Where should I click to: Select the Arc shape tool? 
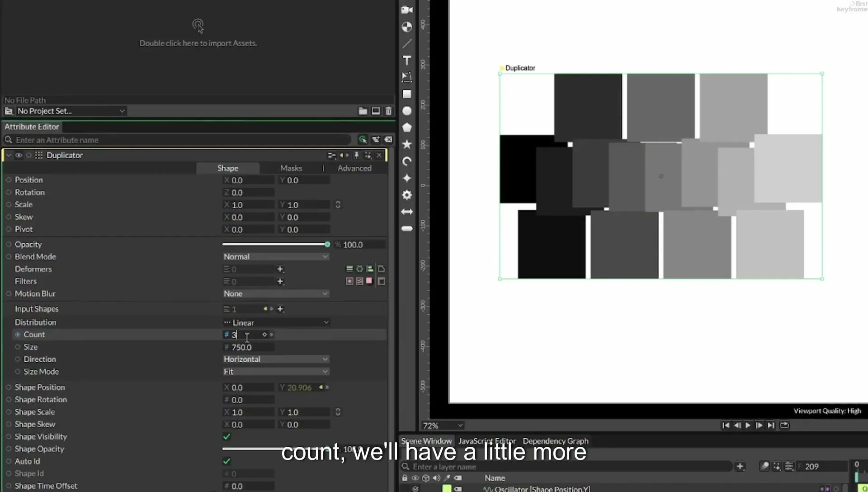[407, 161]
